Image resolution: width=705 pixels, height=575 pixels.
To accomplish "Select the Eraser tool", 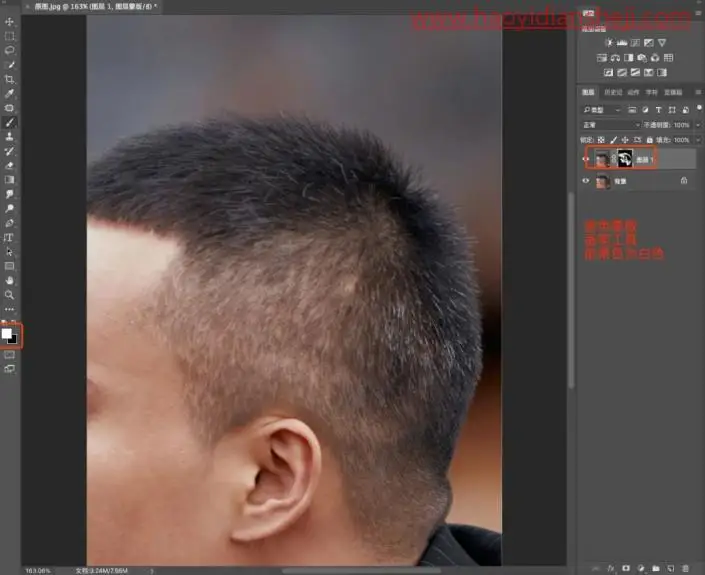I will point(9,165).
